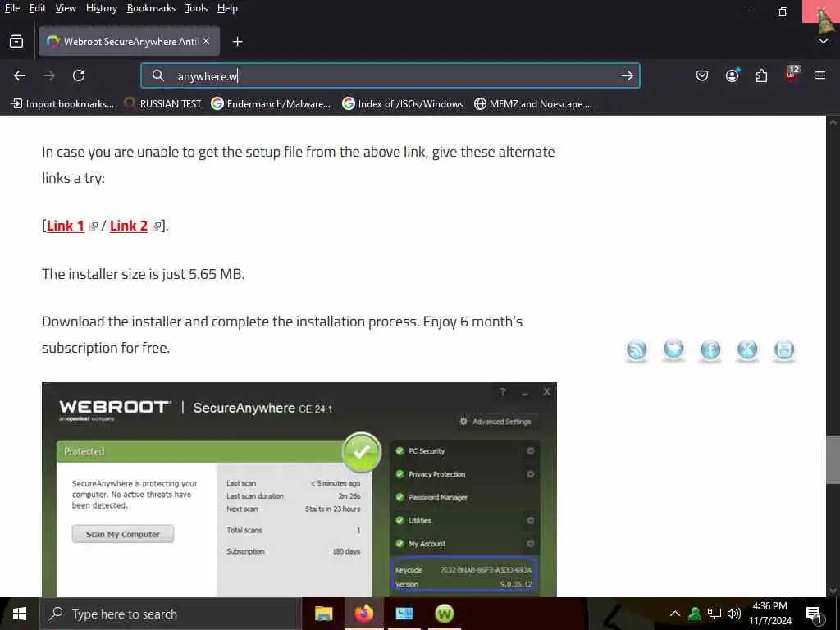840x630 pixels.
Task: Open Index of /ISOs/Windows bookmark
Action: pyautogui.click(x=403, y=104)
